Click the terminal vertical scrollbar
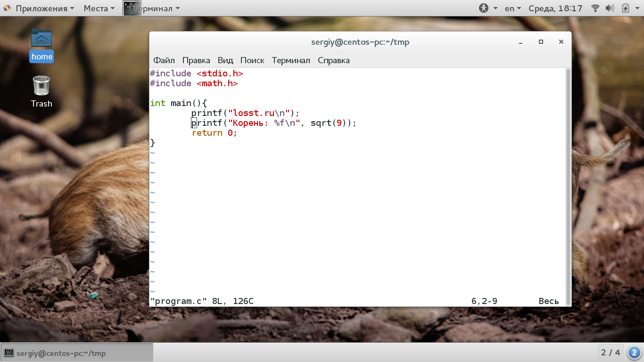Viewport: 644px width, 362px height. click(568, 187)
